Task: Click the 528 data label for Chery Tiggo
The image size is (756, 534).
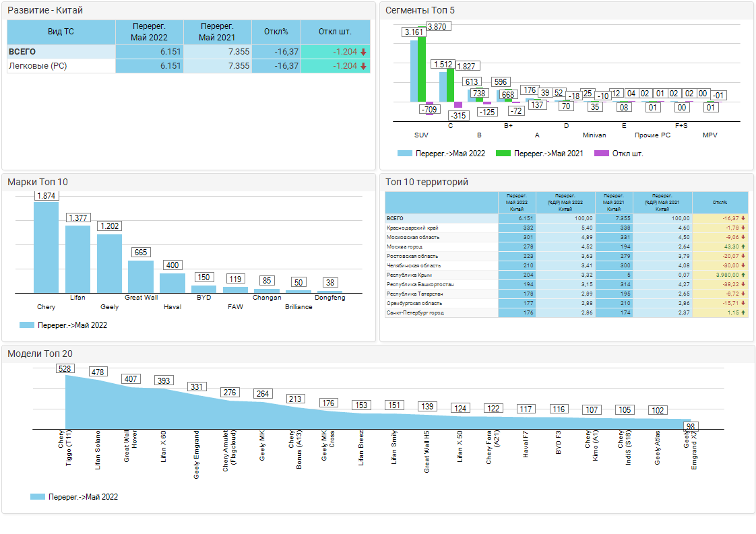Action: point(65,368)
